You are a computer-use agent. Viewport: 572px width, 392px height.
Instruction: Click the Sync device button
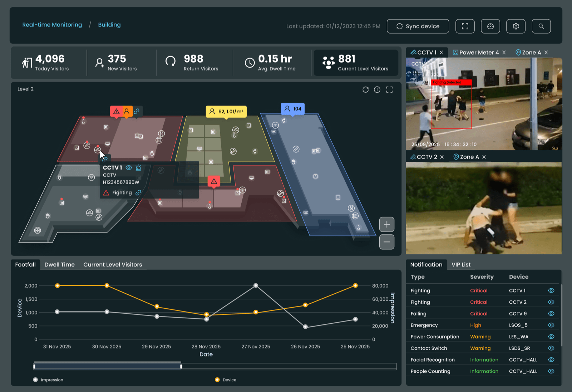(x=418, y=26)
